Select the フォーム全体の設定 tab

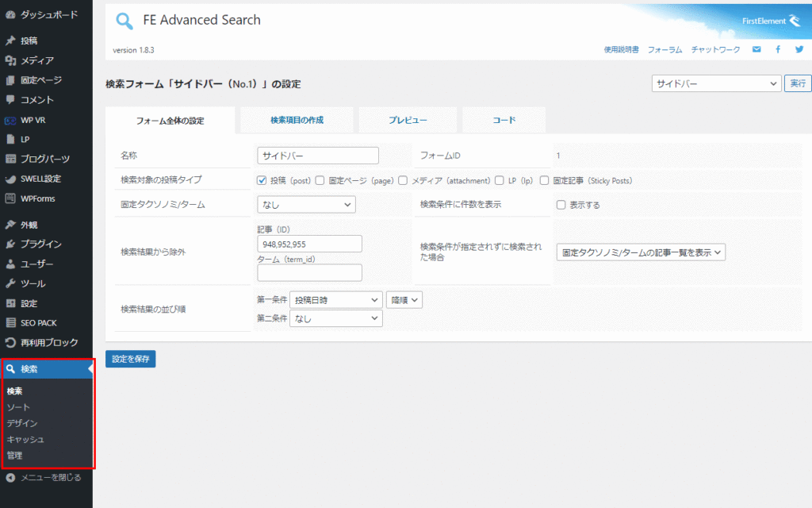point(170,121)
